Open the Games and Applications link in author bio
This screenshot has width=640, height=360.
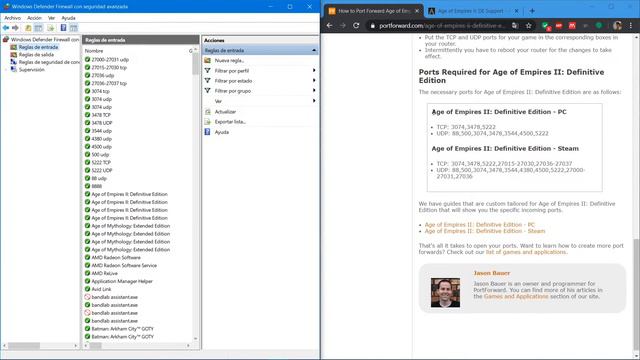click(x=516, y=296)
